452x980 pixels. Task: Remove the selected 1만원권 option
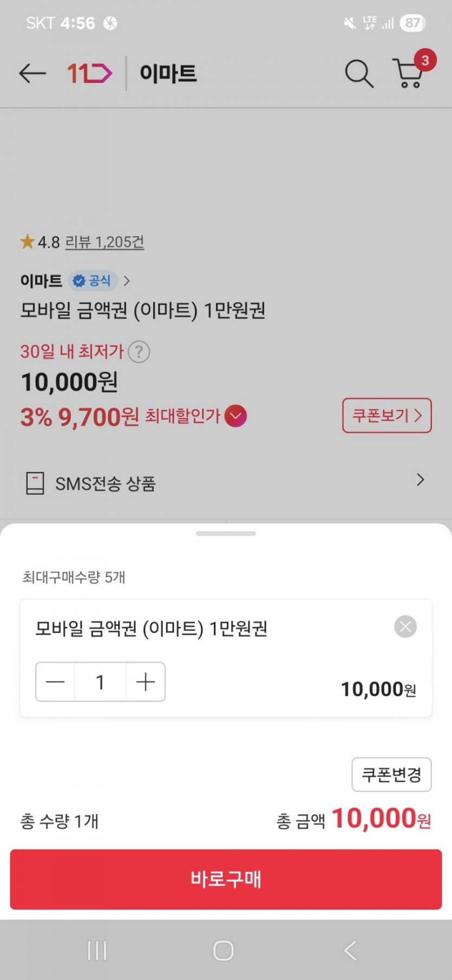coord(405,627)
